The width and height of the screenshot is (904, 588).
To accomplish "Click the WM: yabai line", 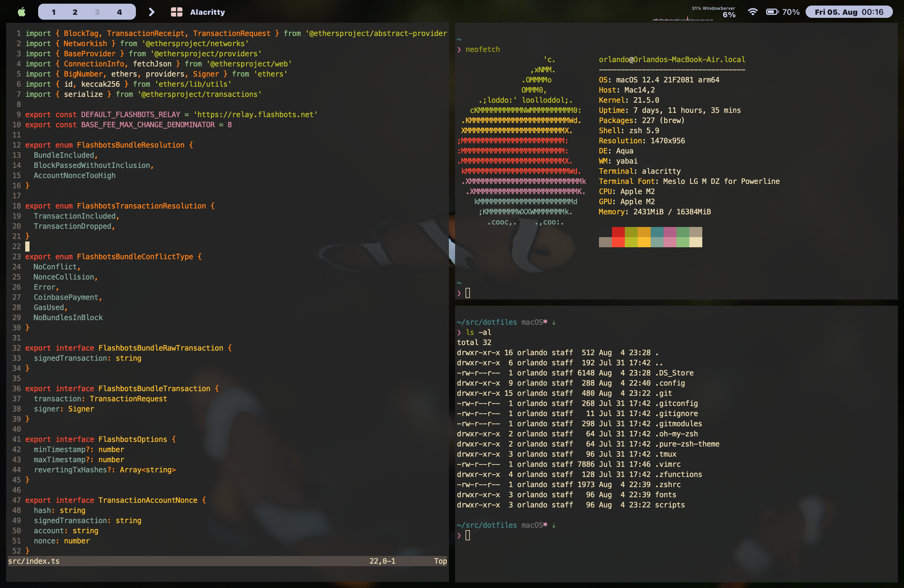I will (x=618, y=161).
